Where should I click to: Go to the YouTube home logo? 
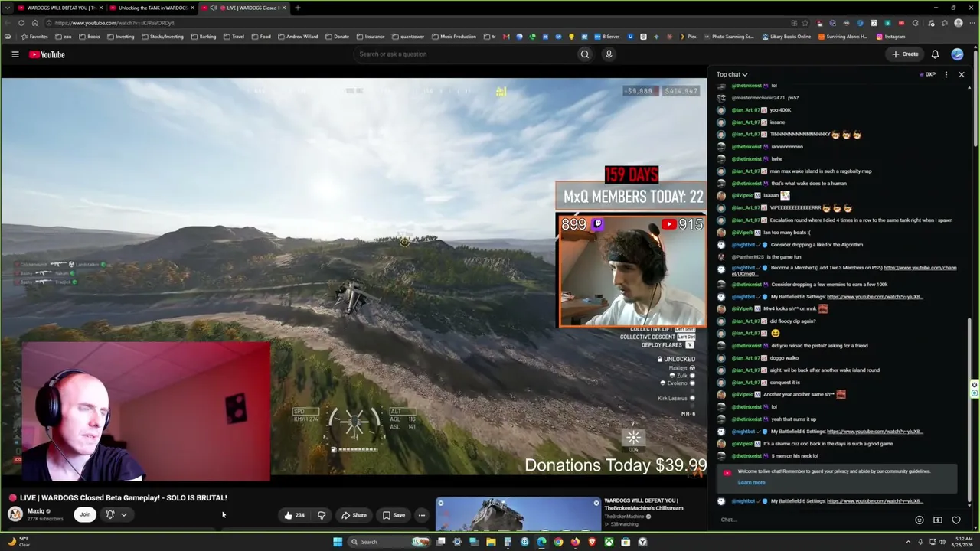pos(47,54)
